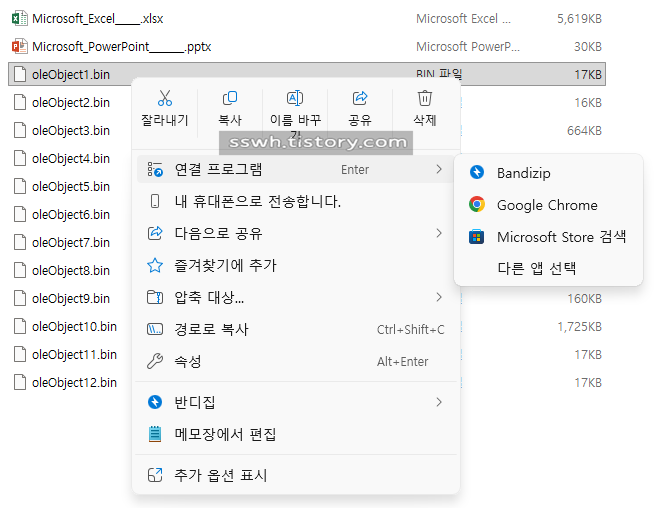
Task: Expand the 반디집 submenu arrow
Action: [x=439, y=402]
